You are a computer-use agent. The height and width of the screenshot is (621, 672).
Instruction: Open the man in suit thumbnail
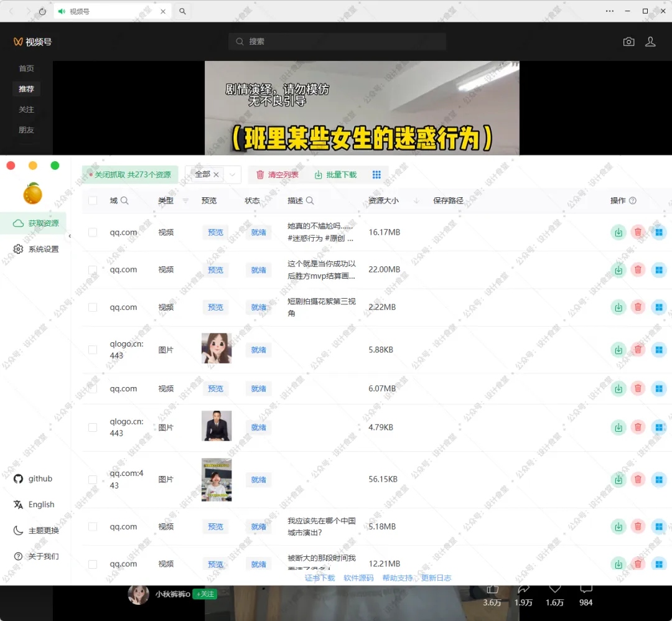pyautogui.click(x=217, y=426)
